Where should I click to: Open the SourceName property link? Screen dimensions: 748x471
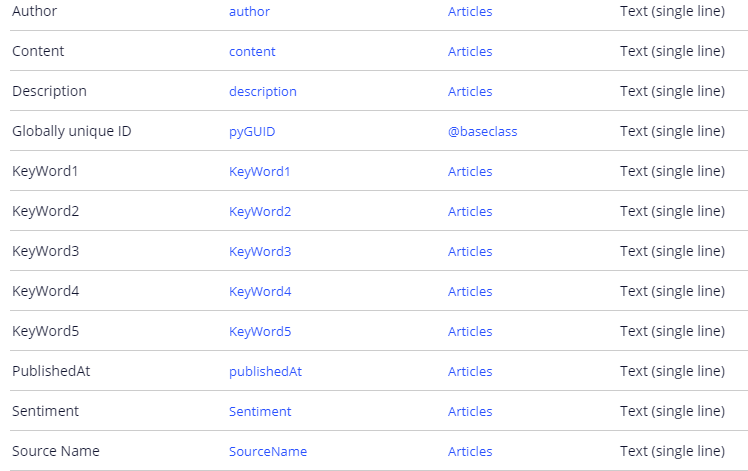pos(268,451)
